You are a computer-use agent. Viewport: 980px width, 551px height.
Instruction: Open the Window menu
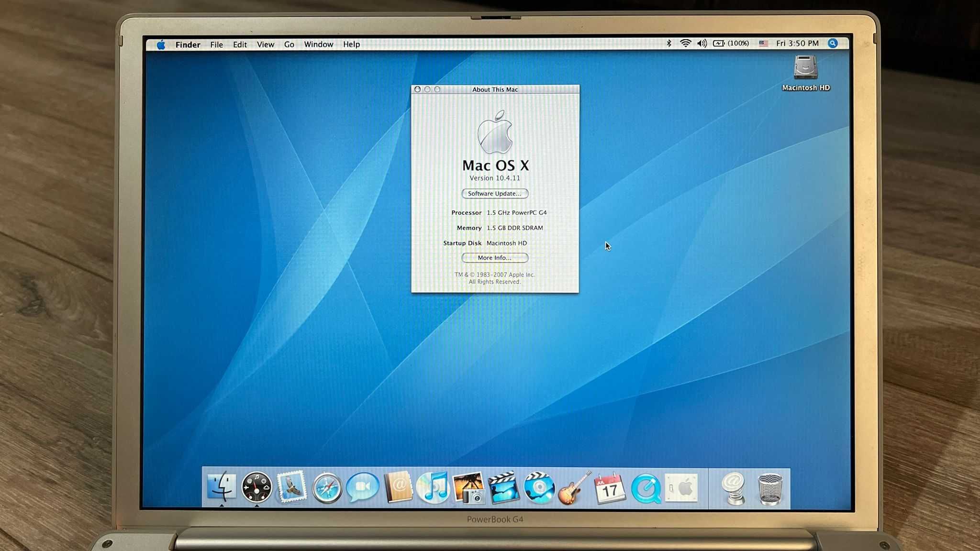319,44
